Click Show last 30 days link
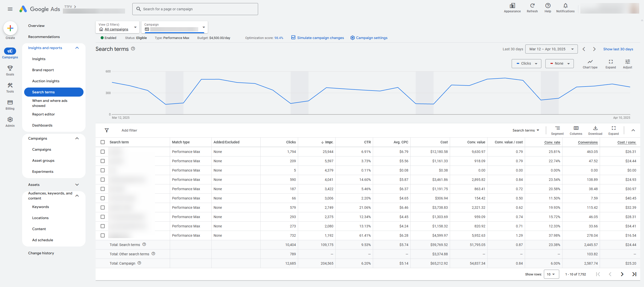This screenshot has width=644, height=287. point(618,49)
